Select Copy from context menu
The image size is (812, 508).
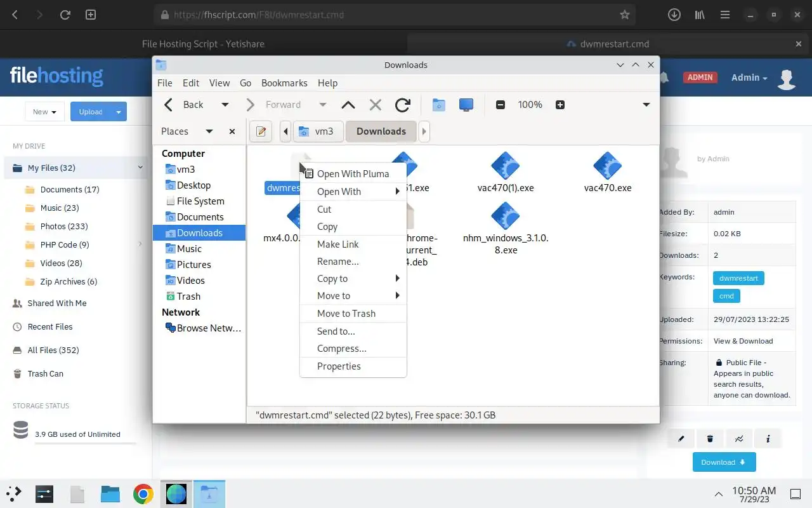pos(353,227)
